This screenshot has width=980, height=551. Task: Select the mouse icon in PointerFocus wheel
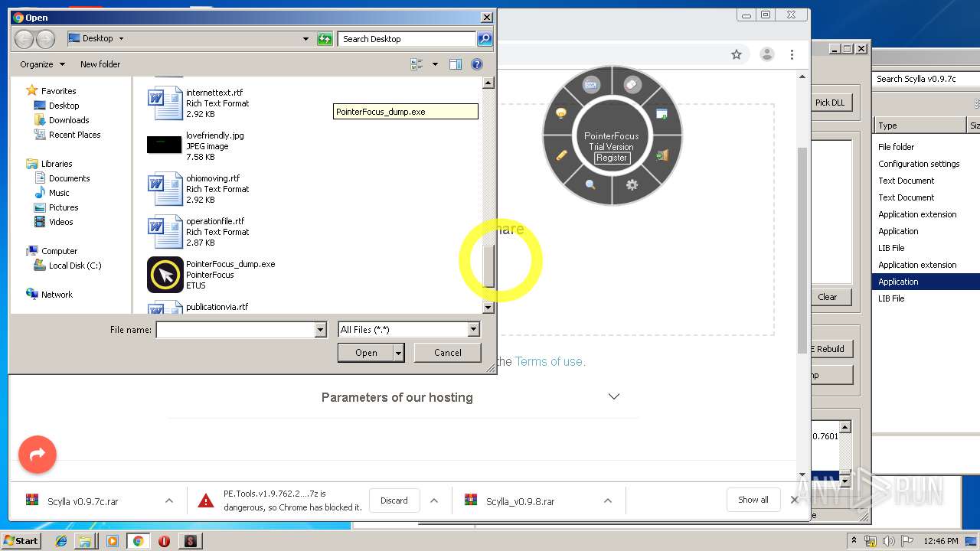tap(632, 85)
